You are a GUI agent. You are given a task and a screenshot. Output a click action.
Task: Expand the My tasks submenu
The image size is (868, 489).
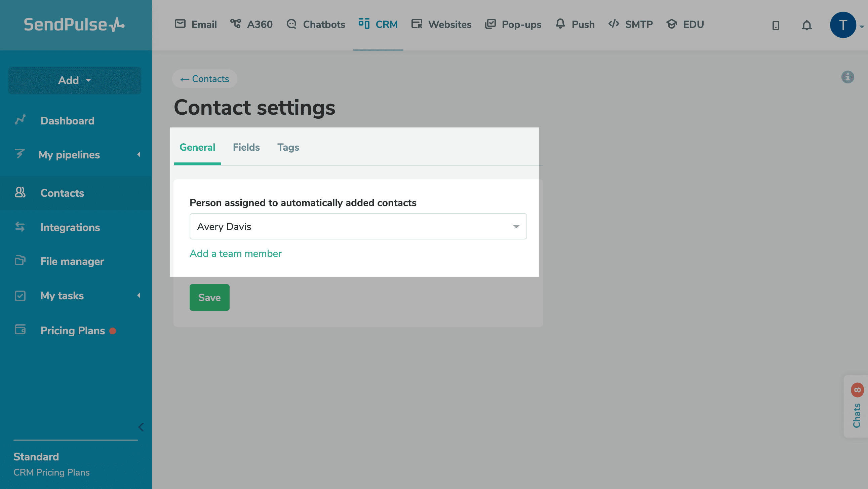[x=139, y=296]
